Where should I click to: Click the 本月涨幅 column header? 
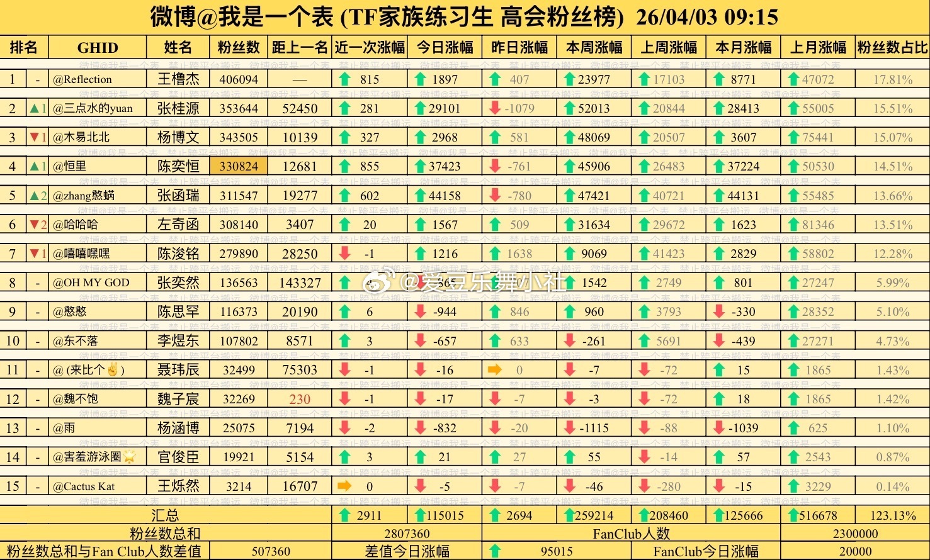pos(744,47)
